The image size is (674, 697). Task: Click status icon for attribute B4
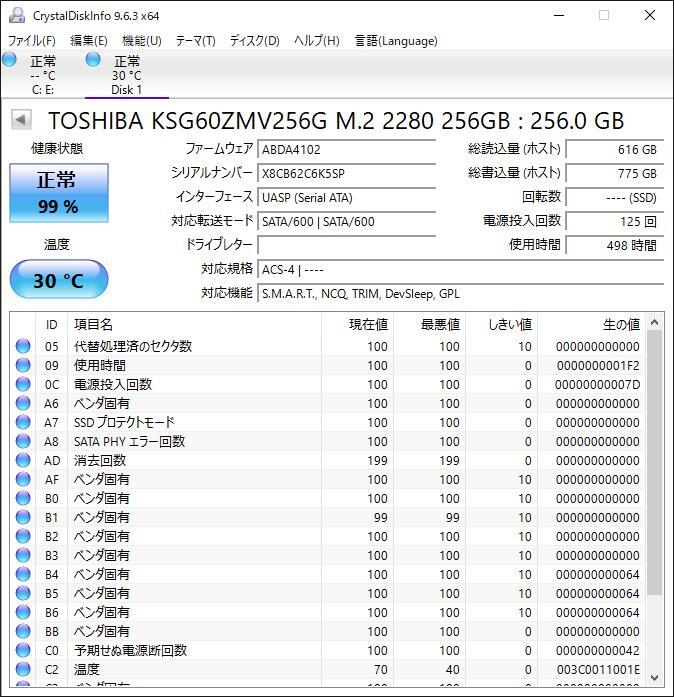coord(23,574)
